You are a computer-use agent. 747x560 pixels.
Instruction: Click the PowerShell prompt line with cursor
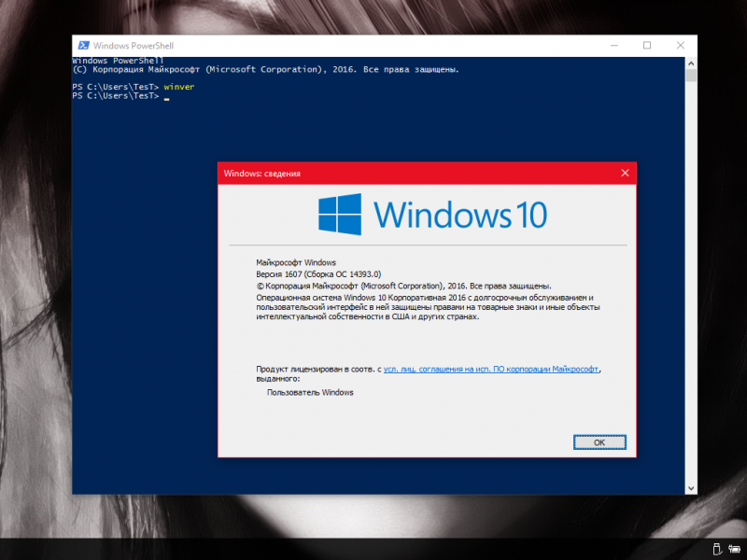[121, 96]
